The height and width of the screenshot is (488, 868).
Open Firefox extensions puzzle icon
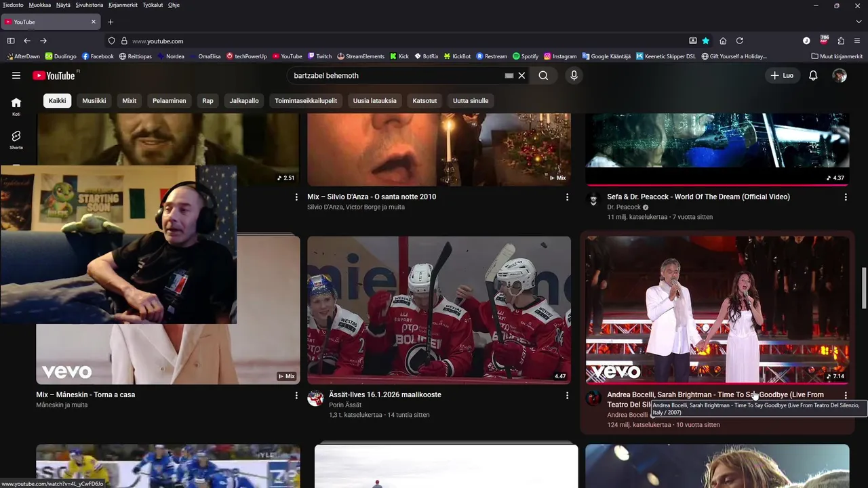(x=841, y=41)
